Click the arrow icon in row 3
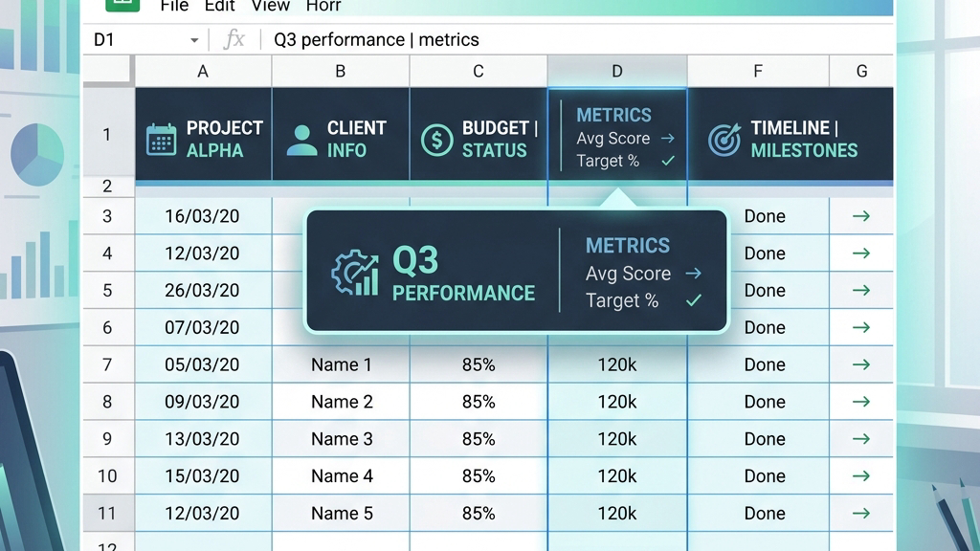 pos(861,216)
